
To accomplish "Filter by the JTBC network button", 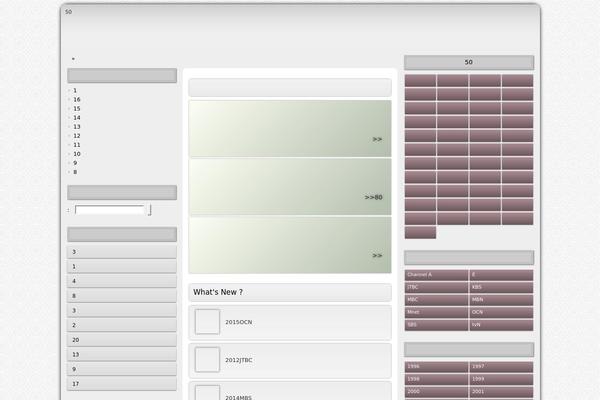I will [x=436, y=287].
